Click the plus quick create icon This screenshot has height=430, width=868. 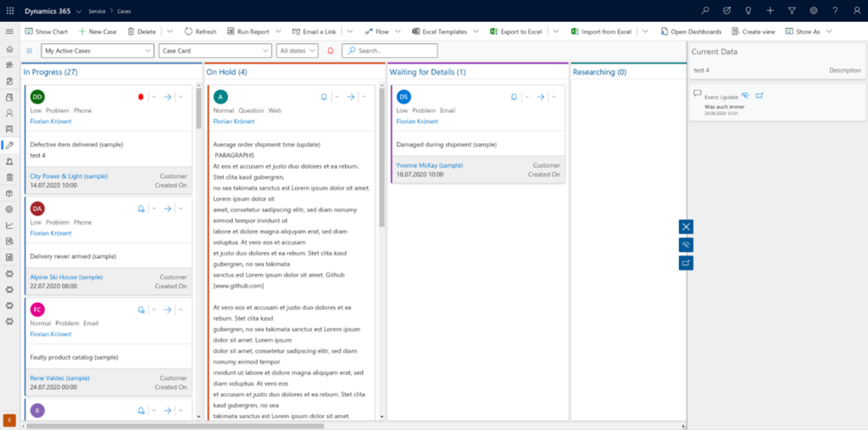click(770, 10)
